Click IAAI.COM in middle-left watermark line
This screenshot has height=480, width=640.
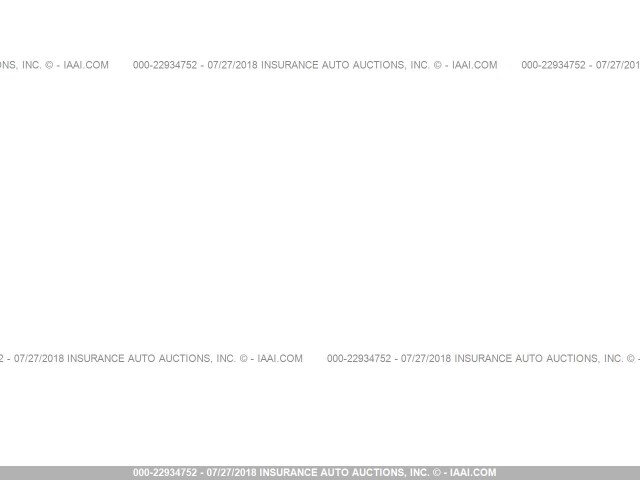[x=279, y=358]
